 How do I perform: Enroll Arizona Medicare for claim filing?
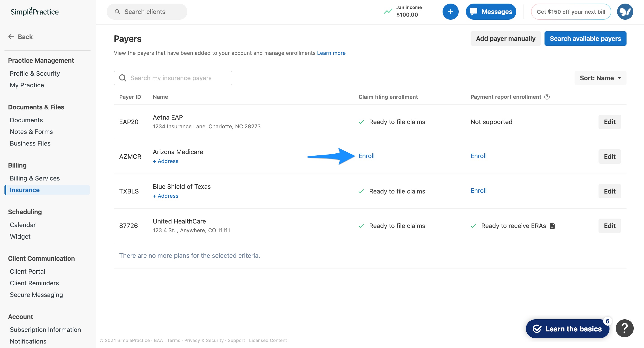(367, 156)
